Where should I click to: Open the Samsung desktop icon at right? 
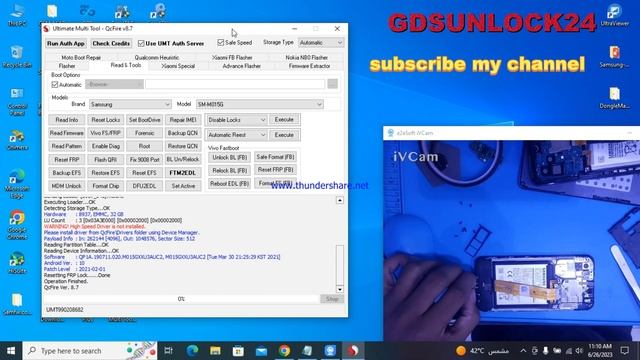click(x=614, y=56)
